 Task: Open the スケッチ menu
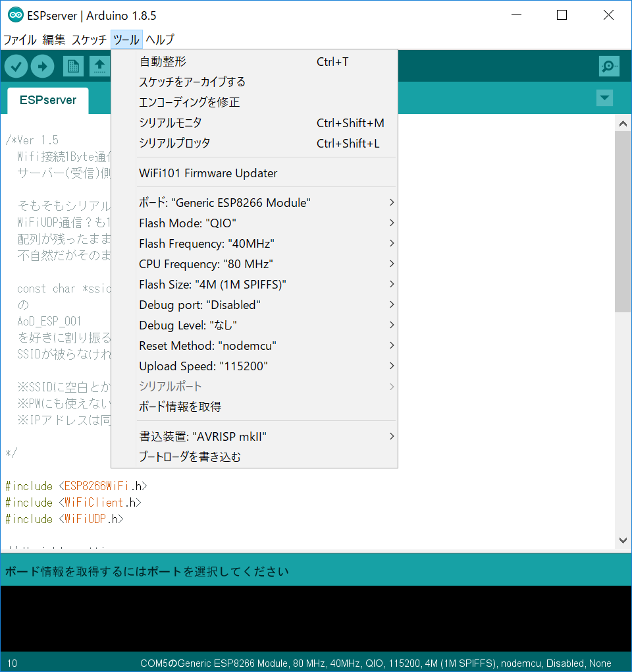tap(89, 40)
